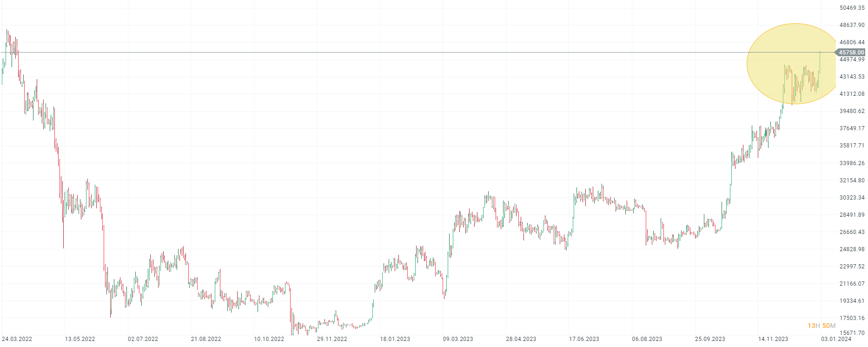Click the 15671.70 price axis label
This screenshot has width=868, height=347.
point(852,333)
